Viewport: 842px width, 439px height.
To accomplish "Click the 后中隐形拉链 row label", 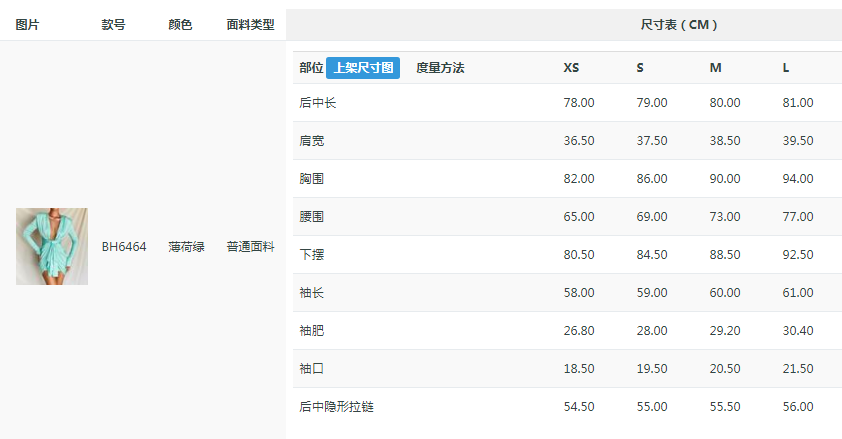I will point(337,407).
